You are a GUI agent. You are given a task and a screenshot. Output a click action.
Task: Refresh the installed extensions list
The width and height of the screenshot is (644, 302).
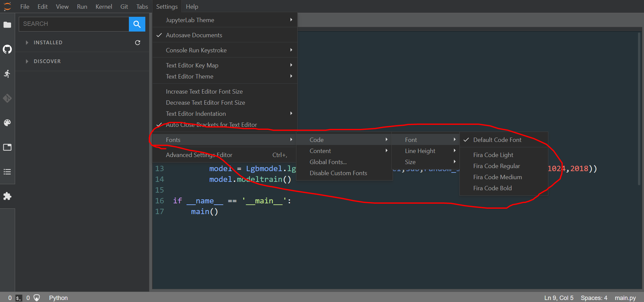point(138,43)
